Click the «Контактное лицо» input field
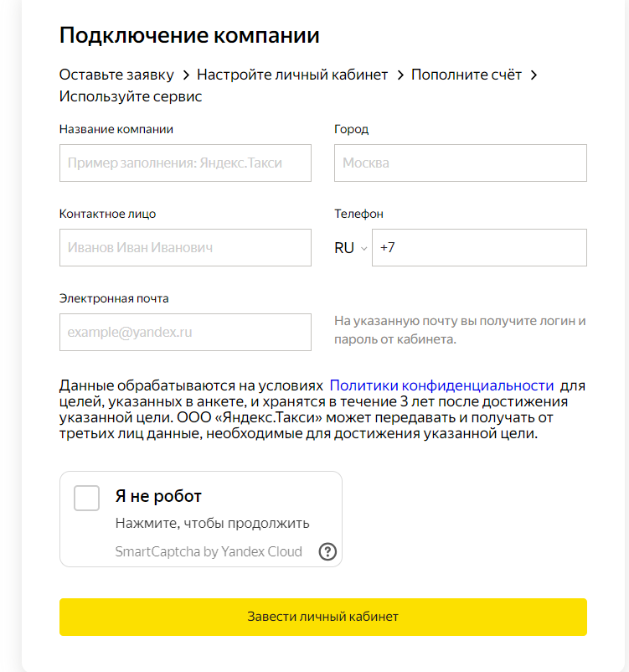This screenshot has width=629, height=672. [x=184, y=247]
